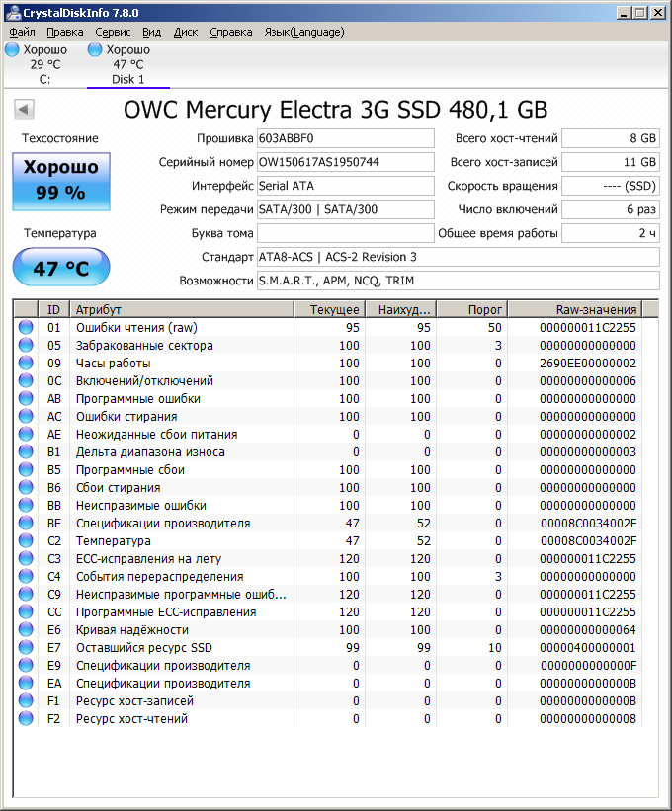This screenshot has height=811, width=672.
Task: Select the C: drive tab
Action: point(44,64)
